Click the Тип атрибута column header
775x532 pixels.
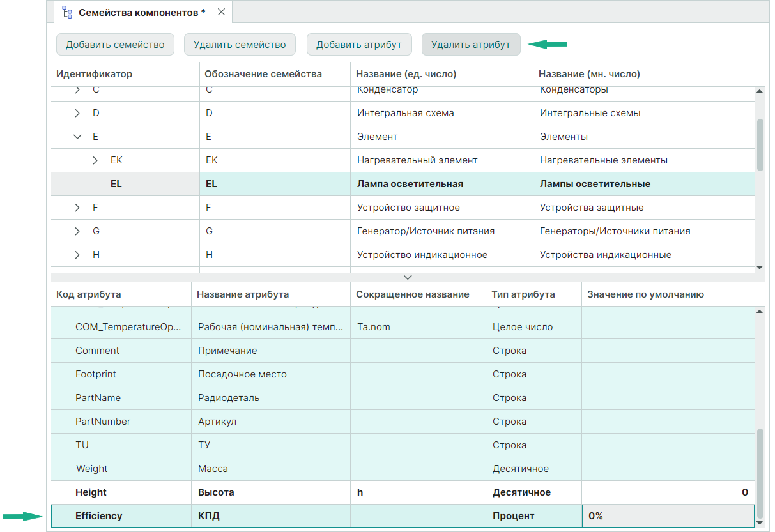523,294
